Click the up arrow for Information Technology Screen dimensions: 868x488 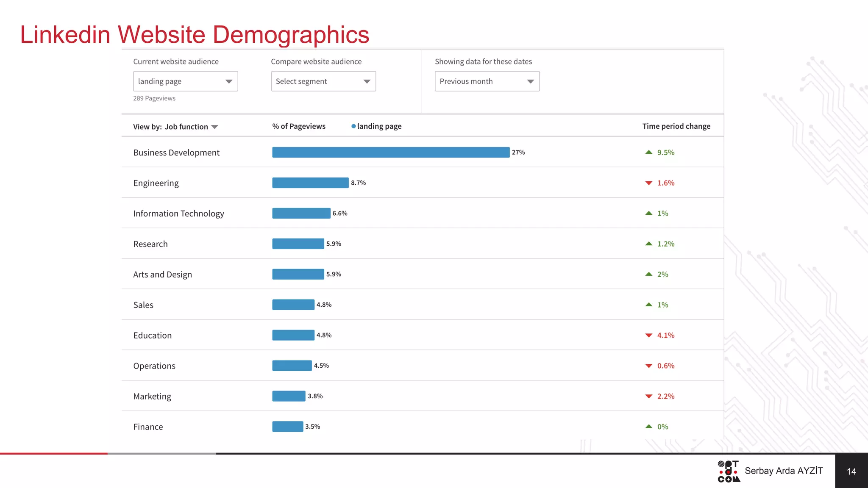[648, 213]
